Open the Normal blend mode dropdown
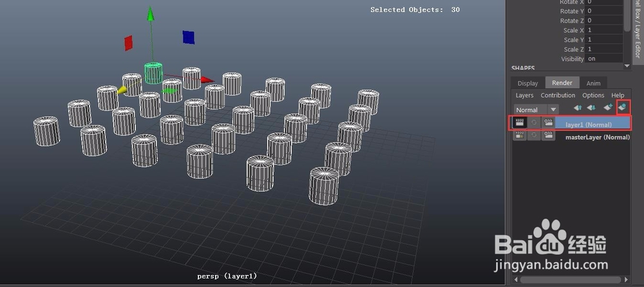 (x=536, y=109)
